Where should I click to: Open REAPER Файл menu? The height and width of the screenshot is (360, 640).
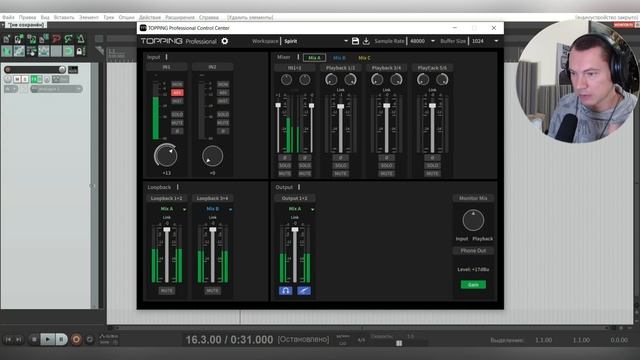(8, 18)
